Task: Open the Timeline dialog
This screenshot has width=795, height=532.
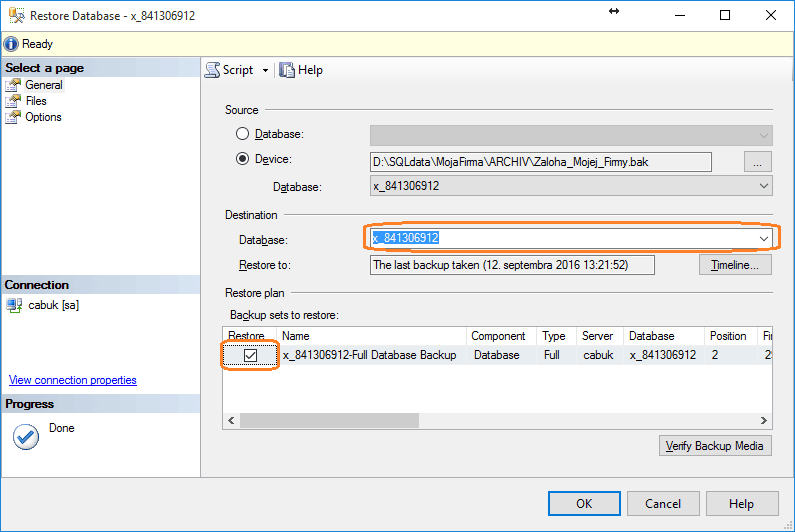Action: click(x=735, y=265)
